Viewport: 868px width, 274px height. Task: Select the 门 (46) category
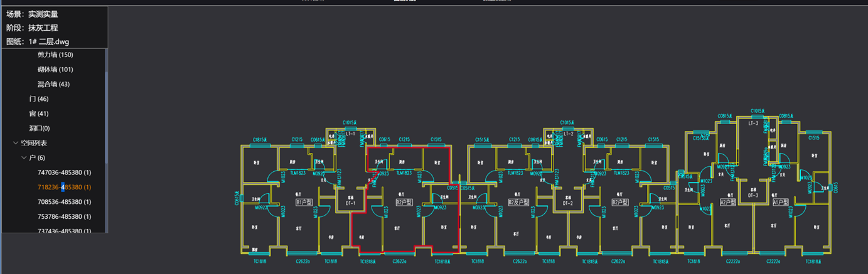point(39,99)
